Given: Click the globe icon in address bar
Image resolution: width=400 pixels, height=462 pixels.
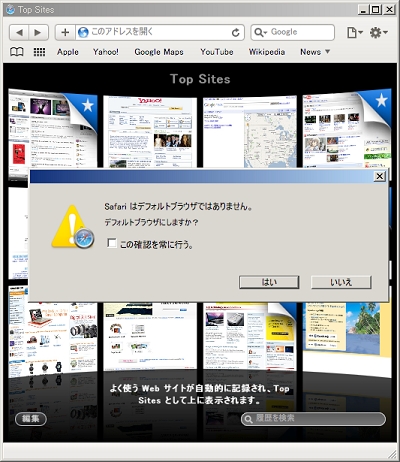Looking at the screenshot, I should (83, 32).
